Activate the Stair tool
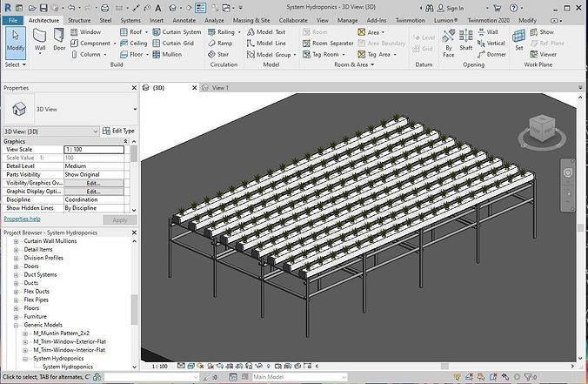The image size is (588, 384). tap(218, 55)
